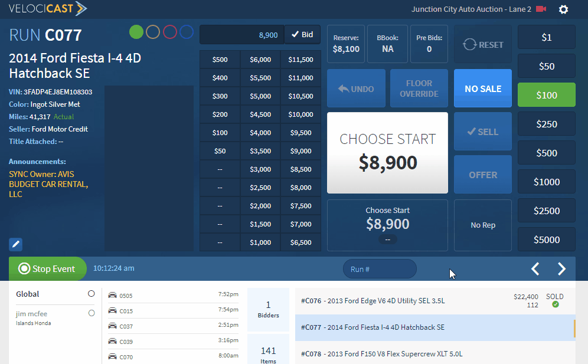The height and width of the screenshot is (364, 588).
Task: Click the green SOLD checkmark icon
Action: pos(556,304)
